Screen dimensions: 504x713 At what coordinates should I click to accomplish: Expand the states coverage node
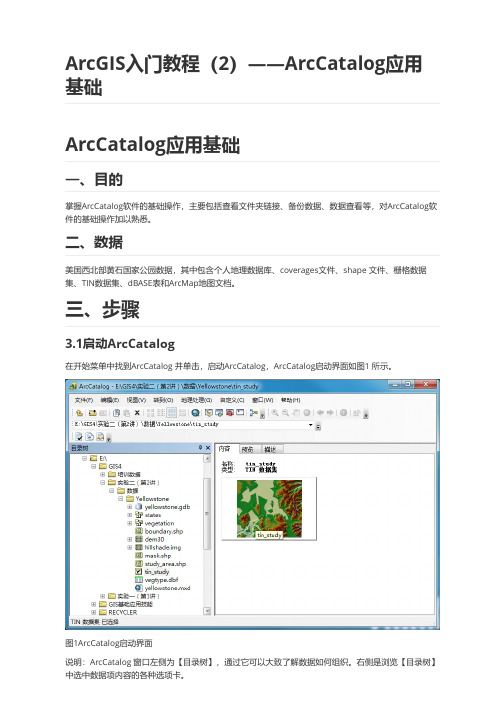click(x=130, y=515)
